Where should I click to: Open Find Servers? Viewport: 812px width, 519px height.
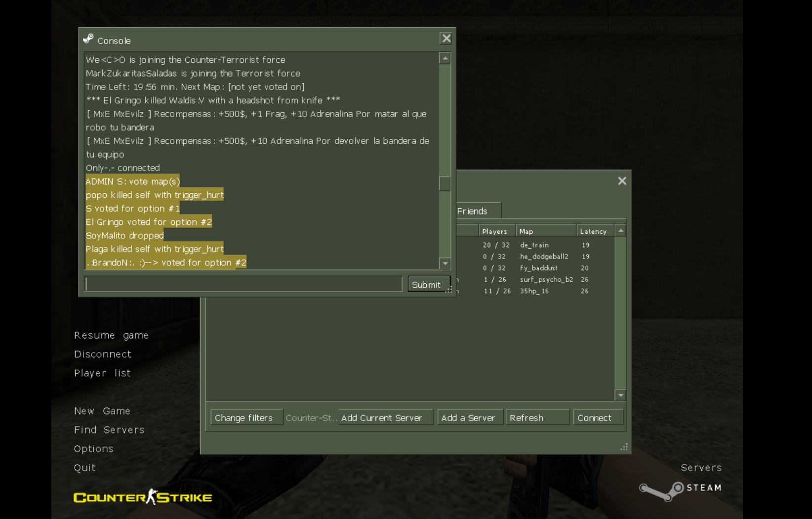(x=109, y=430)
